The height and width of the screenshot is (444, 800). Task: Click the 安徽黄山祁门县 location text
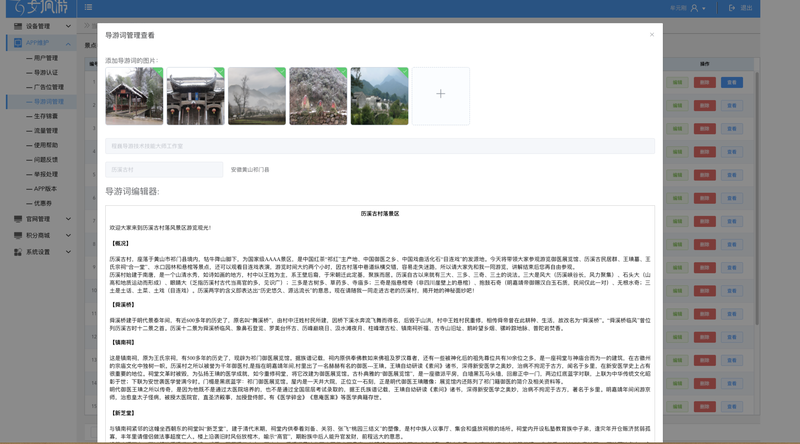tap(250, 169)
